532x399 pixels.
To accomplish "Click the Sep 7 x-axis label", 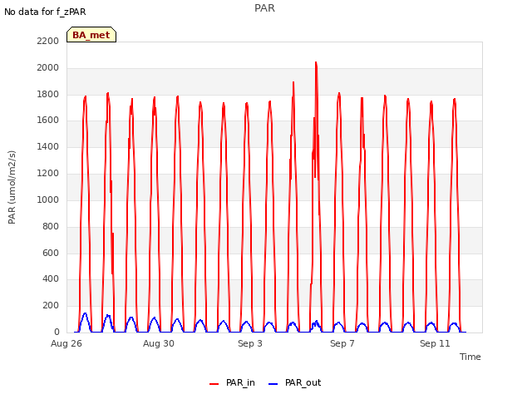I will [342, 343].
